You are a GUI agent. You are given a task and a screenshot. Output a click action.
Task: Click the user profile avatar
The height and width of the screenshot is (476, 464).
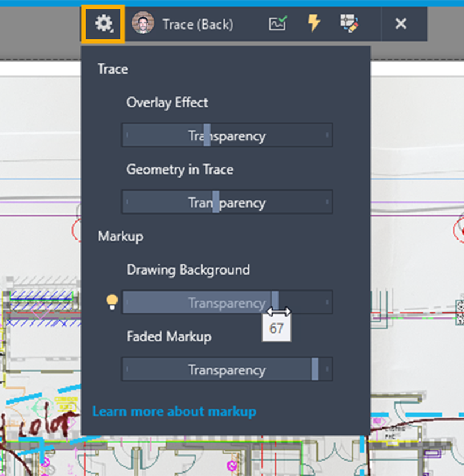click(143, 23)
